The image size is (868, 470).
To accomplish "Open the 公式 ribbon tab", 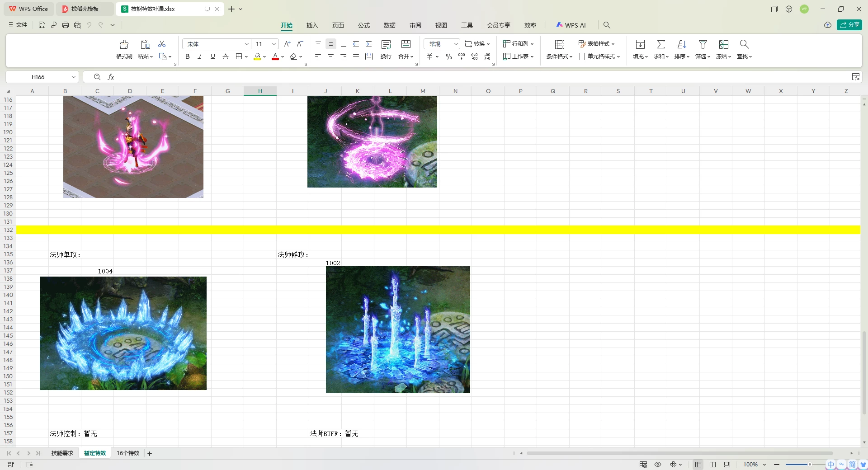I will point(364,25).
